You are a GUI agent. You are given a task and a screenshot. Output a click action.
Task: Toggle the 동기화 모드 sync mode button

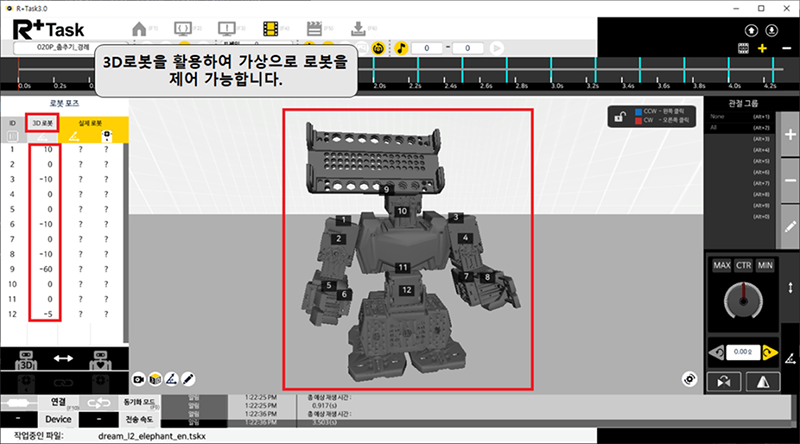[x=139, y=403]
